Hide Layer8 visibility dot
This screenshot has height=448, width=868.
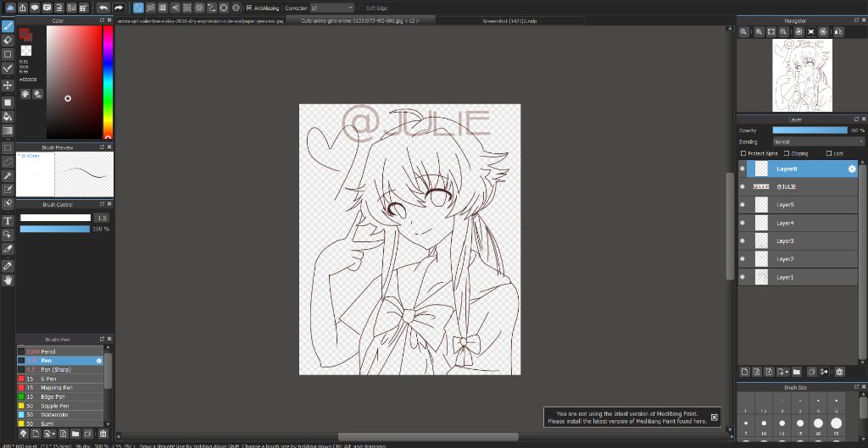[x=743, y=169]
